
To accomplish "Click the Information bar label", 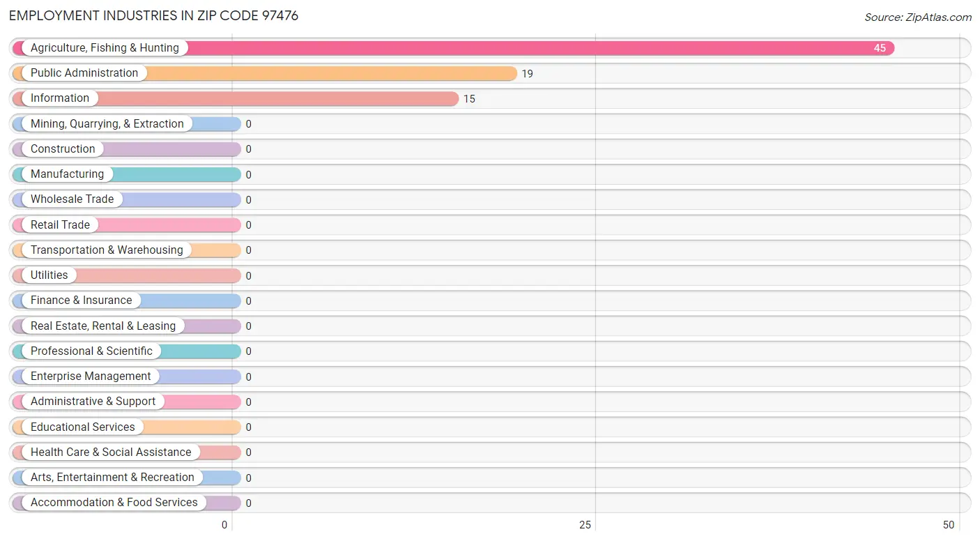I will [60, 98].
